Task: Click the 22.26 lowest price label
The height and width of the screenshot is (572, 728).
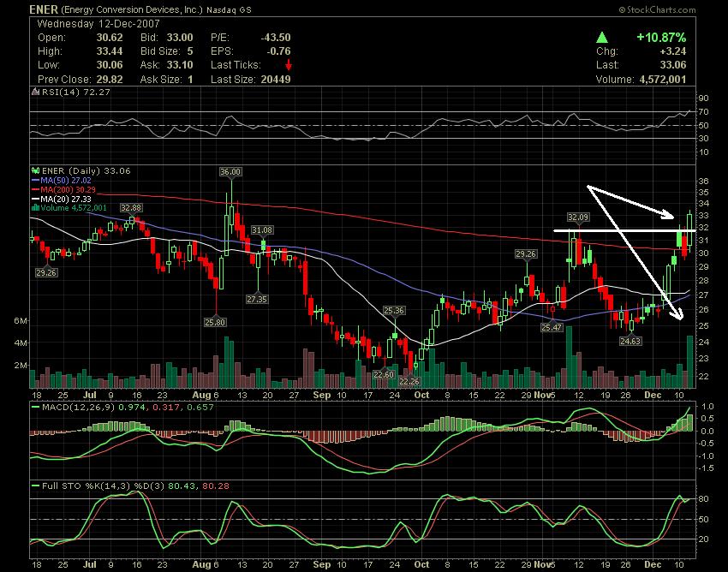Action: [x=409, y=381]
